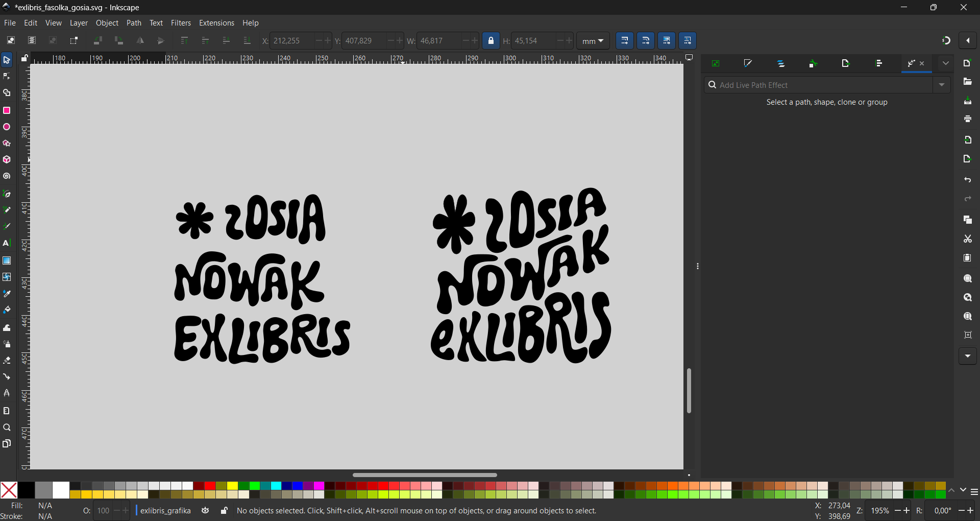This screenshot has height=521, width=980.
Task: Switch to Fill and Stroke tab
Action: click(748, 64)
